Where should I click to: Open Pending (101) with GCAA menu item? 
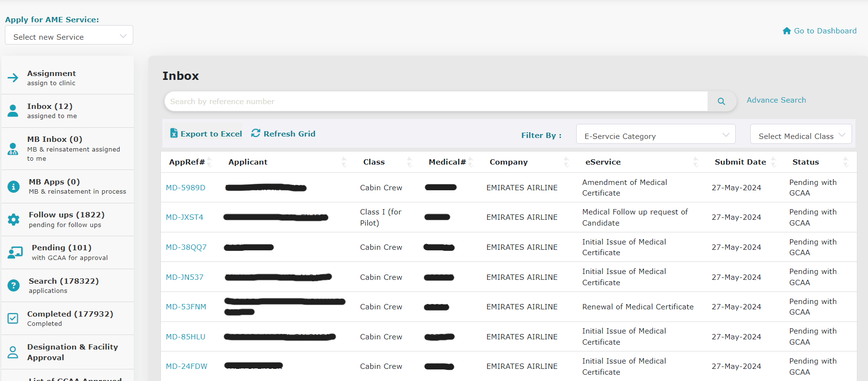(x=62, y=252)
